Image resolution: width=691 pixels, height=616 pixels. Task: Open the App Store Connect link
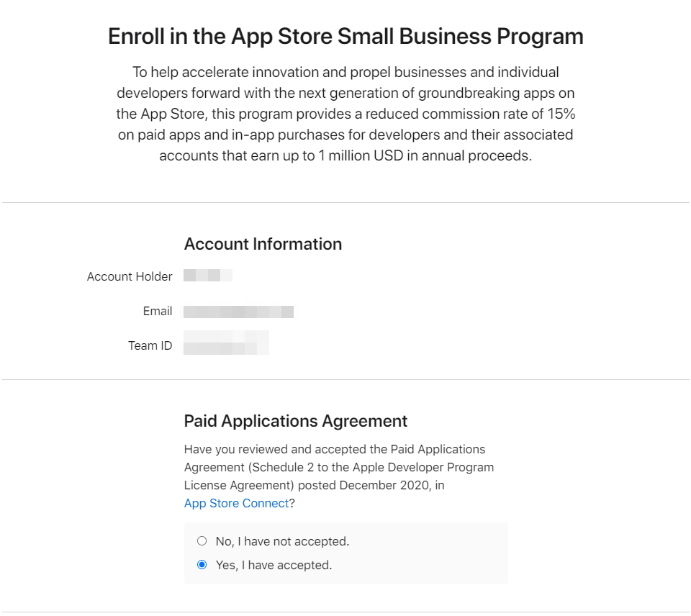point(237,503)
